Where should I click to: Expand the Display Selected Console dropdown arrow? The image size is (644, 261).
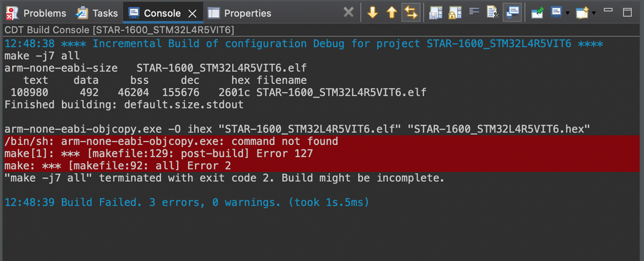point(567,13)
